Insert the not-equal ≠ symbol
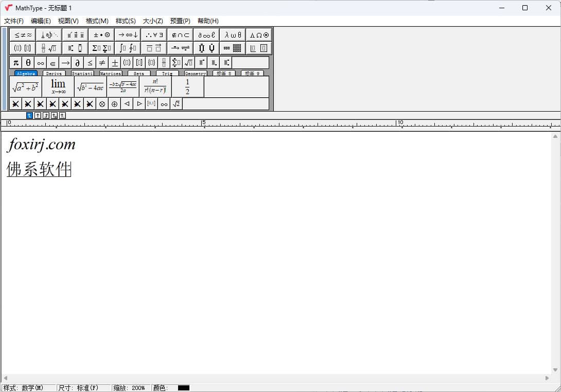561x392 pixels. 102,63
